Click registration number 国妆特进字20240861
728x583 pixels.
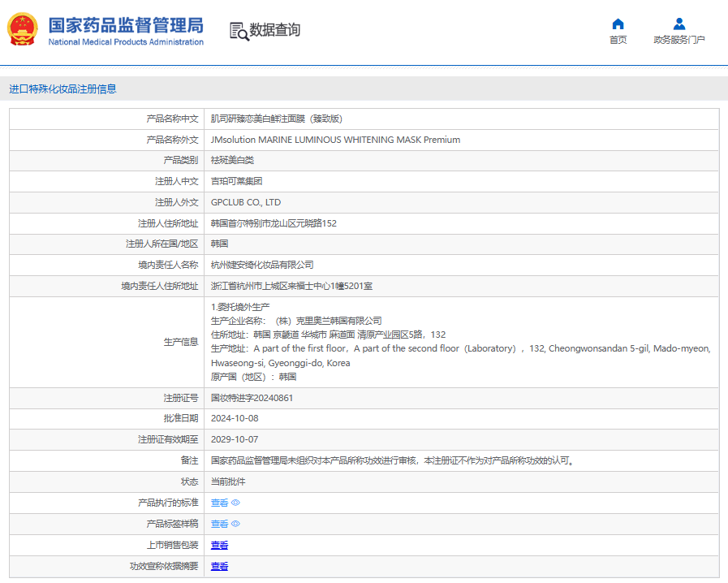252,398
